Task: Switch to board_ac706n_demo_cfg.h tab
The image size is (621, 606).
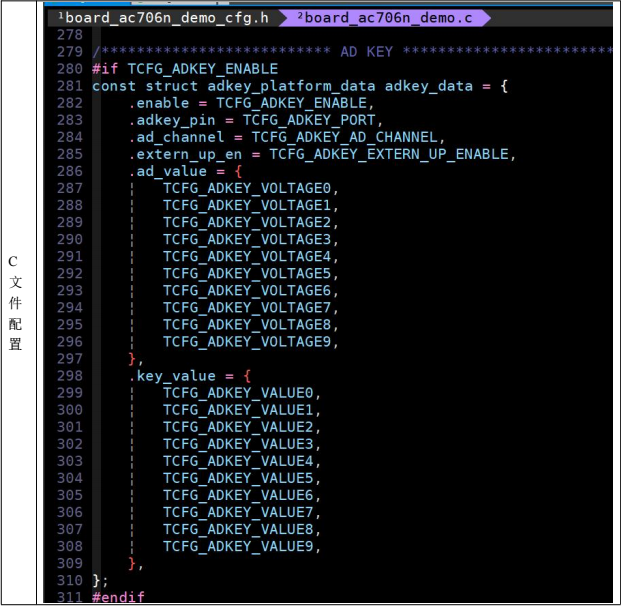Action: click(x=164, y=18)
